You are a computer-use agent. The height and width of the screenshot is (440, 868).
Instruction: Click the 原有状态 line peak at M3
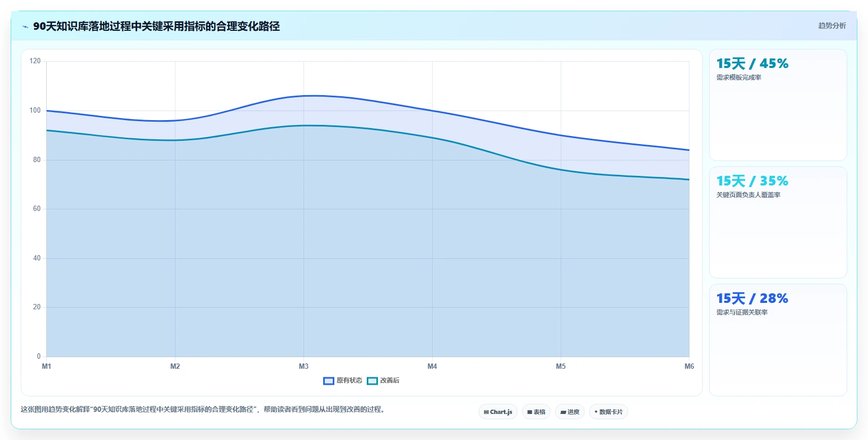[x=304, y=96]
